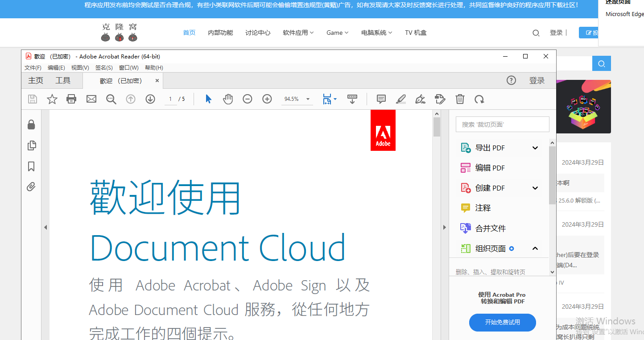
Task: Collapse the 组织页面 section chevron
Action: pyautogui.click(x=535, y=248)
